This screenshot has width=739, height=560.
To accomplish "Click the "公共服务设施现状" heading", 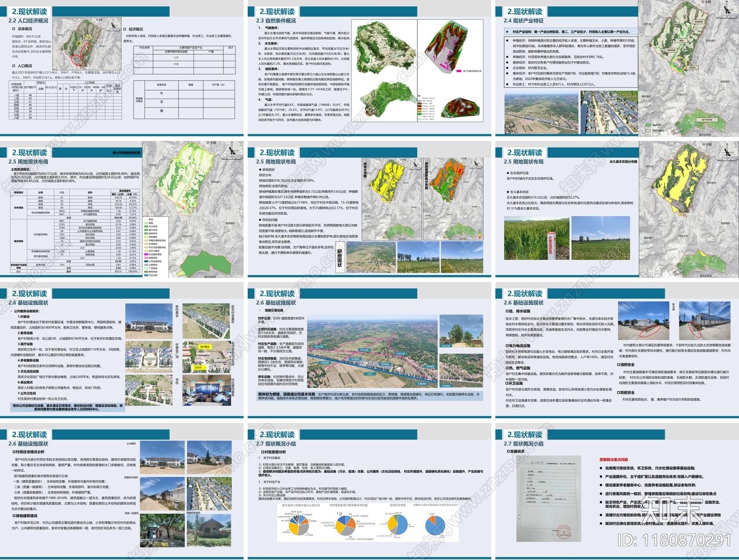I will [26, 311].
